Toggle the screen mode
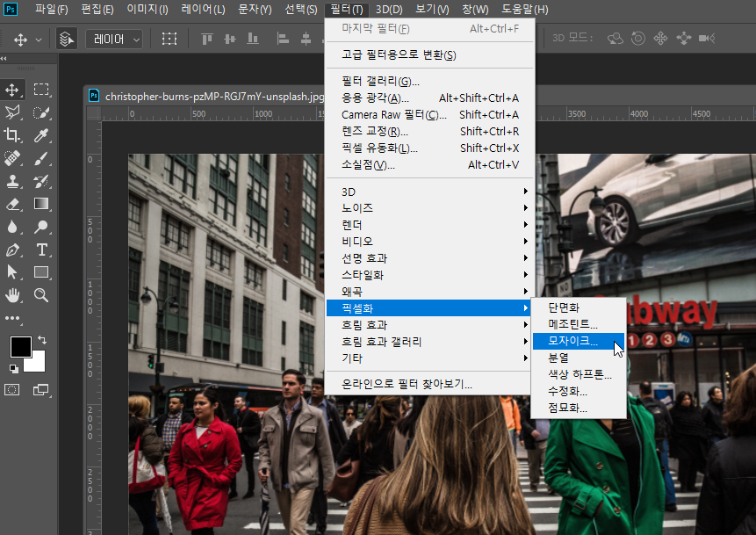The width and height of the screenshot is (756, 535). (x=41, y=389)
